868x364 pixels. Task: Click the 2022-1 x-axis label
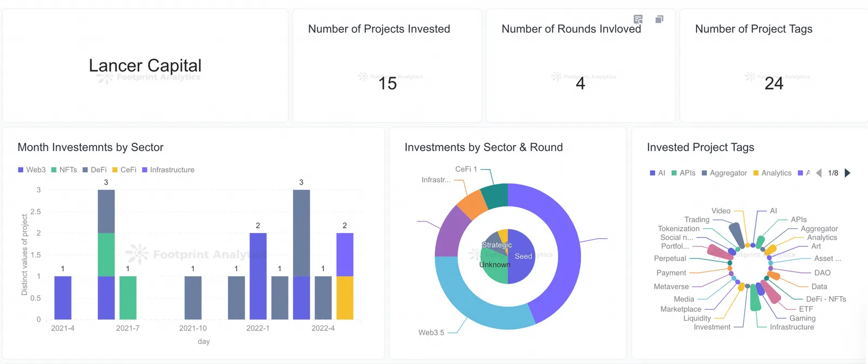pyautogui.click(x=258, y=328)
